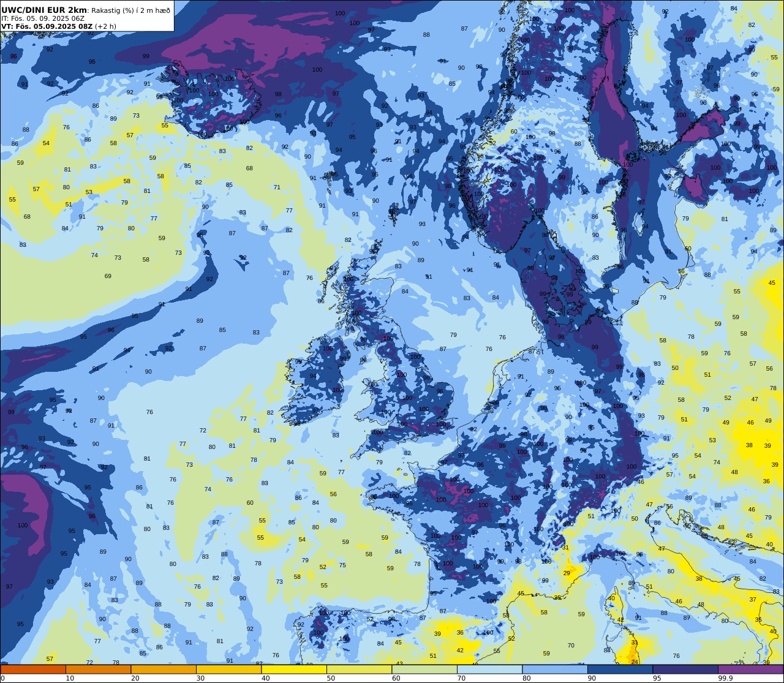Click the medium blue 90–95% legend segment
Image resolution: width=784 pixels, height=683 pixels.
pyautogui.click(x=620, y=670)
